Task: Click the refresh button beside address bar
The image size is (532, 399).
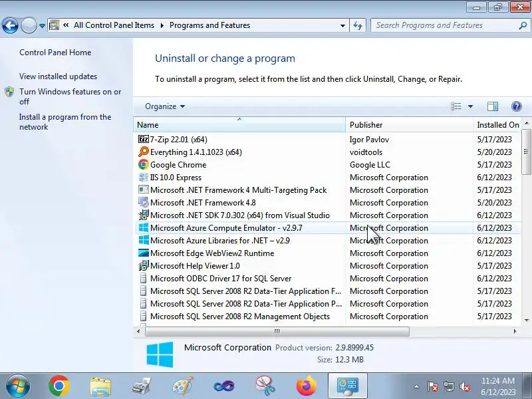Action: pyautogui.click(x=358, y=25)
